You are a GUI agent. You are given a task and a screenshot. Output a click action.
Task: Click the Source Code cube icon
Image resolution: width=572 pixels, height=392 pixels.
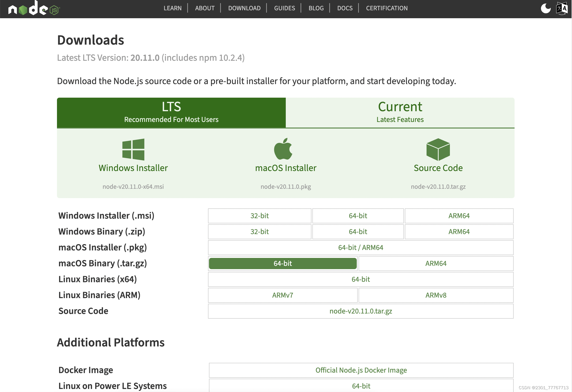pos(438,149)
